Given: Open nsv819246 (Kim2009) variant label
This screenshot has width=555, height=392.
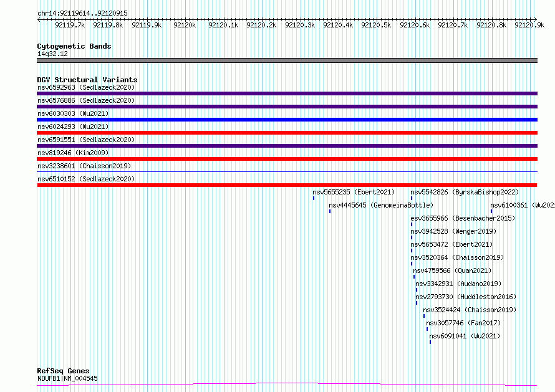Looking at the screenshot, I should 73,153.
